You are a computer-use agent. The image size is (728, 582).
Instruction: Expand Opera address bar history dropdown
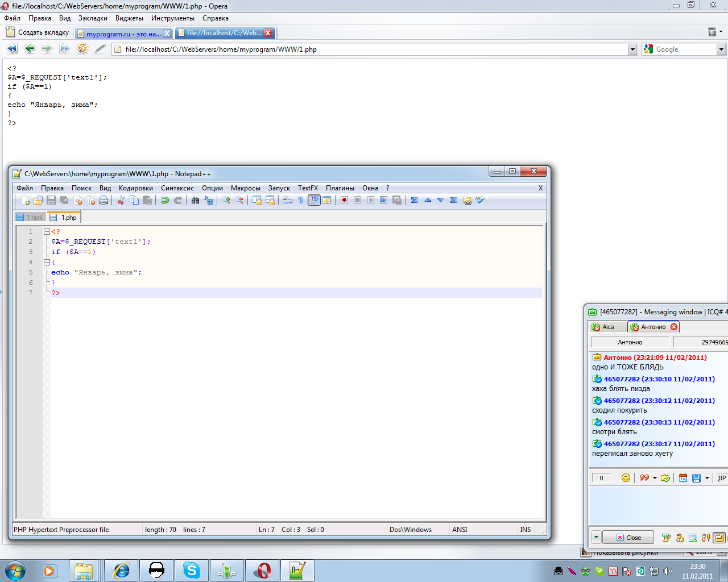[632, 49]
